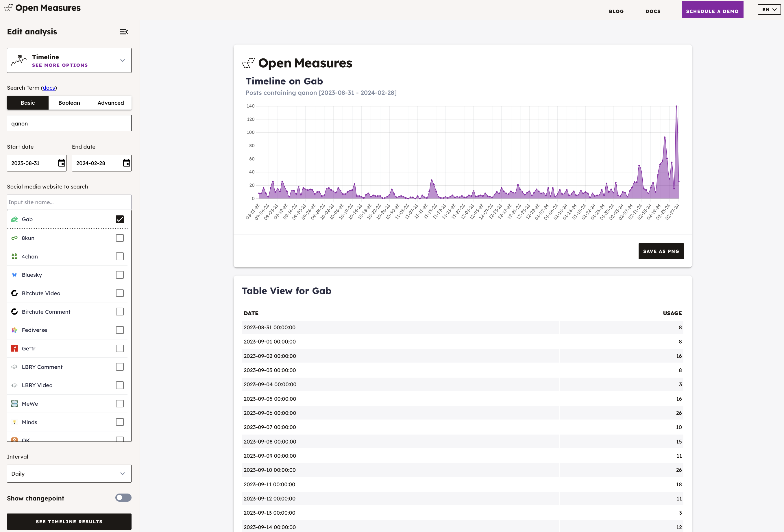The image size is (784, 532).
Task: Click the Gettr red site icon
Action: pyautogui.click(x=14, y=348)
